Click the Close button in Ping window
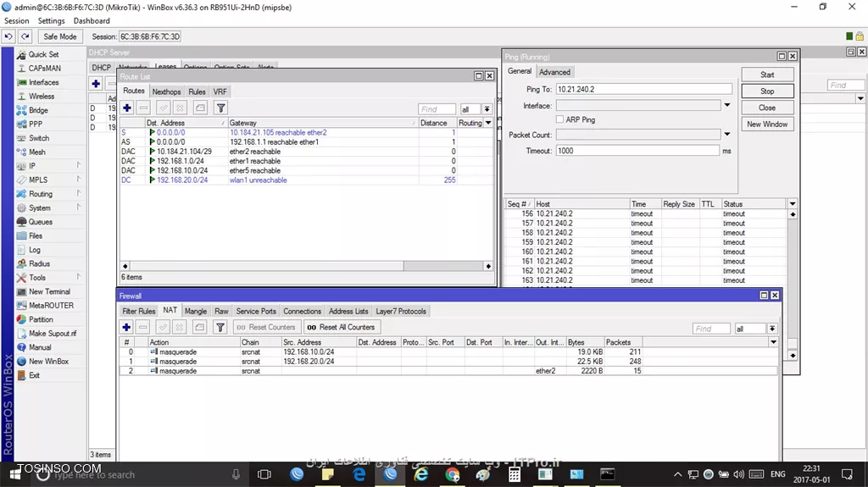The height and width of the screenshot is (487, 868). (x=767, y=108)
